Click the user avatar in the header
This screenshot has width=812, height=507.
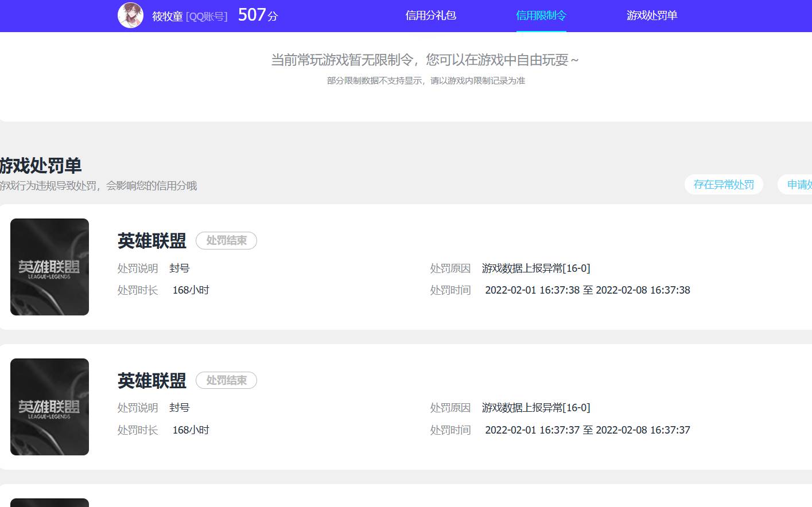pyautogui.click(x=130, y=15)
